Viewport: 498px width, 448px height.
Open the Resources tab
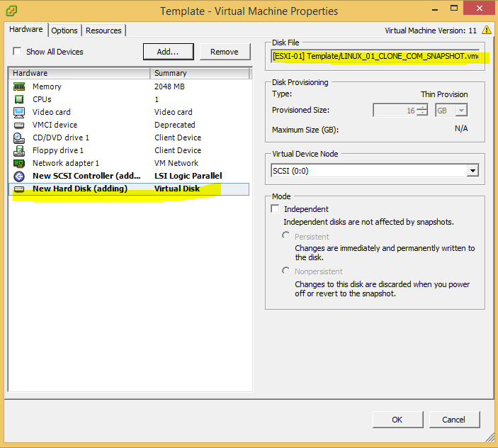click(104, 30)
